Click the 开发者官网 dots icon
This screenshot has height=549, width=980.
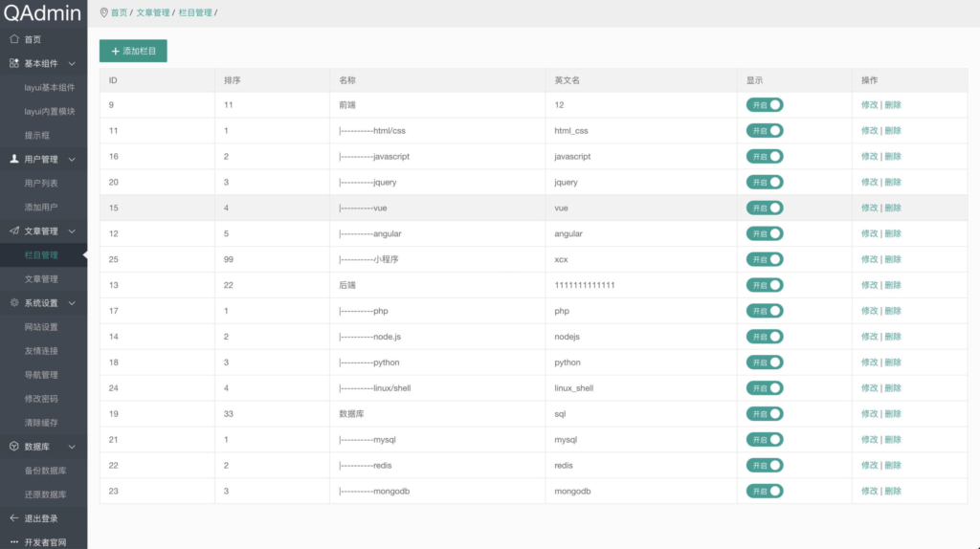[14, 541]
